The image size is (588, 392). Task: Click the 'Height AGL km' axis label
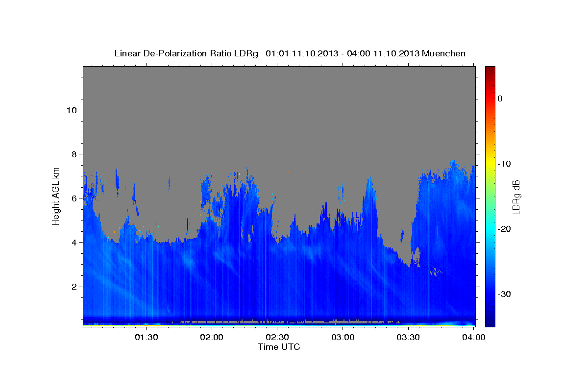pos(56,196)
